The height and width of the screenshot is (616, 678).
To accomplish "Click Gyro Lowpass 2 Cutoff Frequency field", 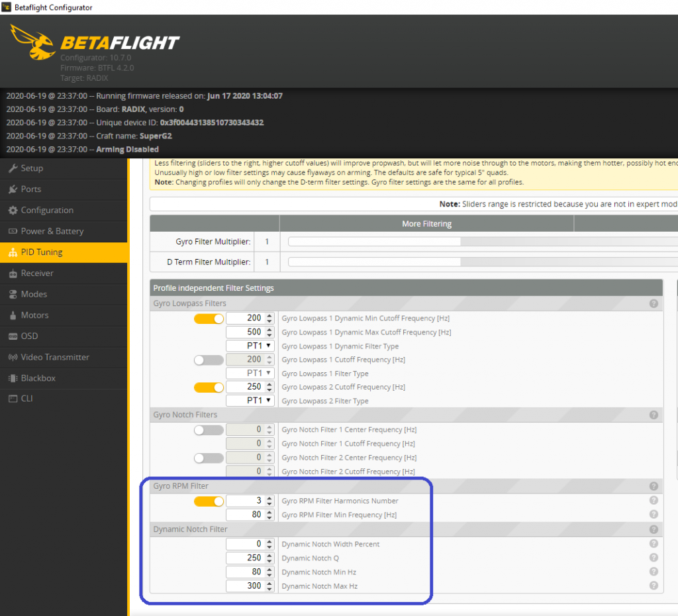I will (250, 386).
